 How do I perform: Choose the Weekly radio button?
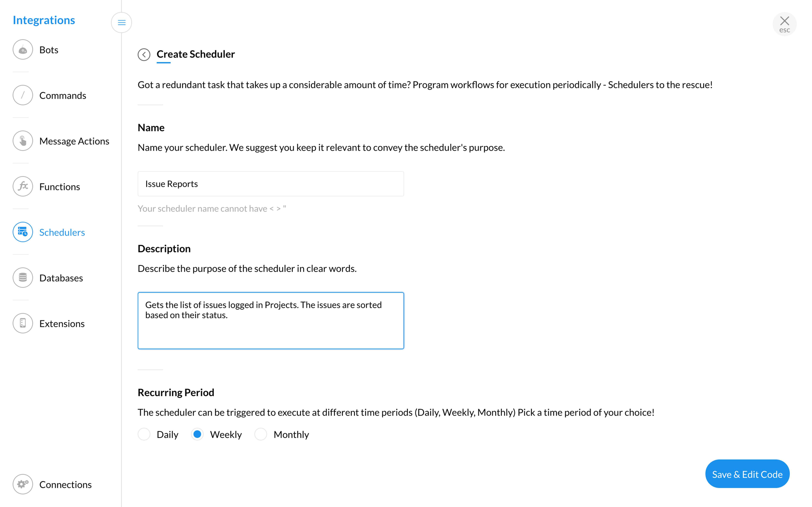pyautogui.click(x=197, y=434)
